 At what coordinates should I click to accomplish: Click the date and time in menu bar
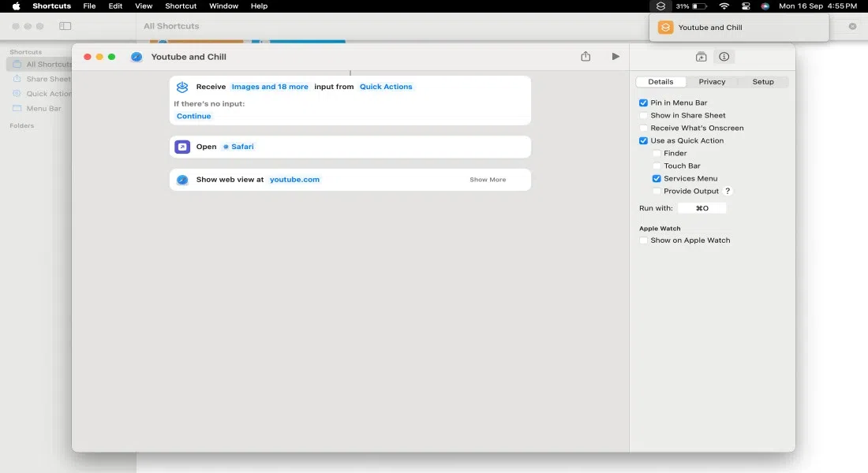tap(817, 6)
